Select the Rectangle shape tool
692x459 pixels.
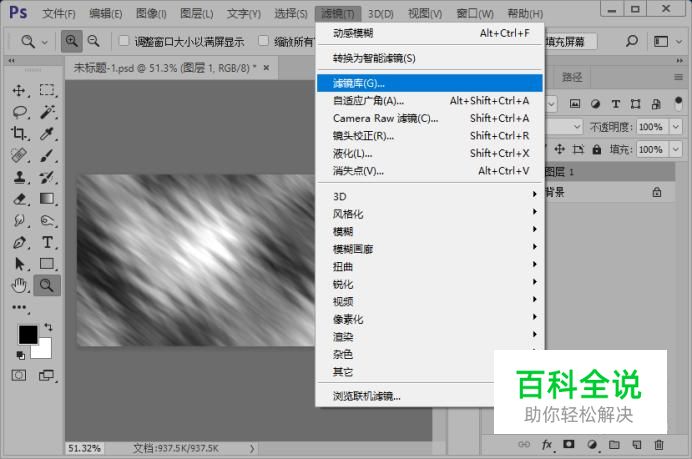click(x=47, y=263)
